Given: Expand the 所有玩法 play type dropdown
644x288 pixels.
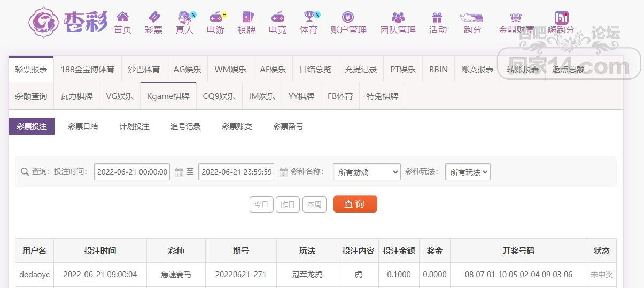Looking at the screenshot, I should point(468,172).
